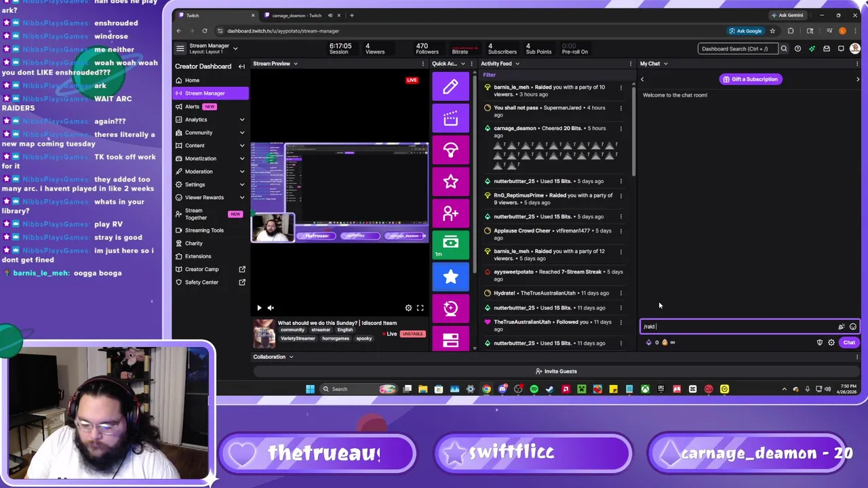The width and height of the screenshot is (868, 488).
Task: Open the Creator Camp external link
Action: (x=210, y=269)
